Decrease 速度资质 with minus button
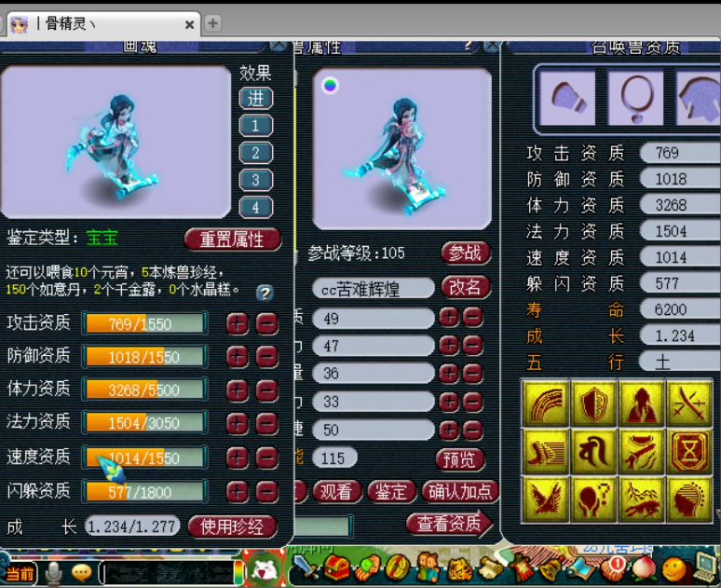This screenshot has width=721, height=588. click(267, 458)
